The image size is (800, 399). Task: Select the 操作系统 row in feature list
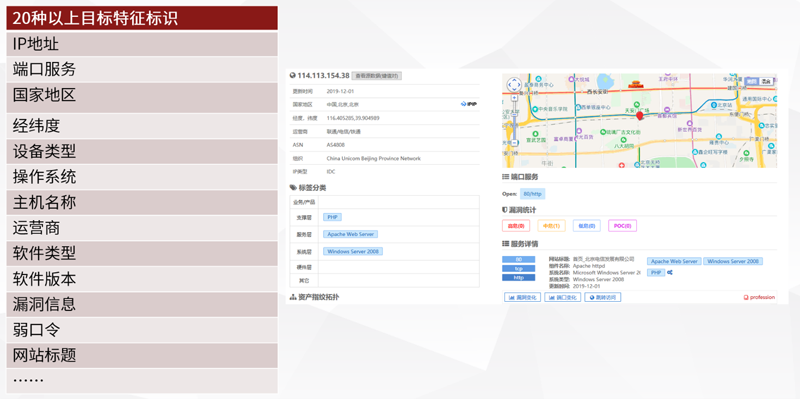pos(142,177)
